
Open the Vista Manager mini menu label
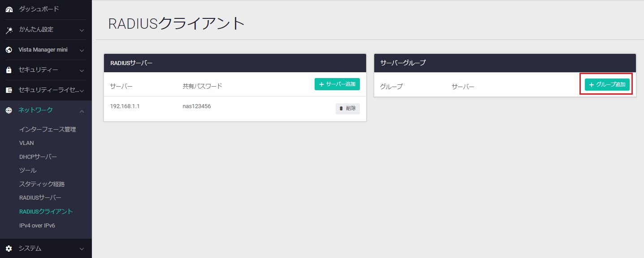(43, 50)
